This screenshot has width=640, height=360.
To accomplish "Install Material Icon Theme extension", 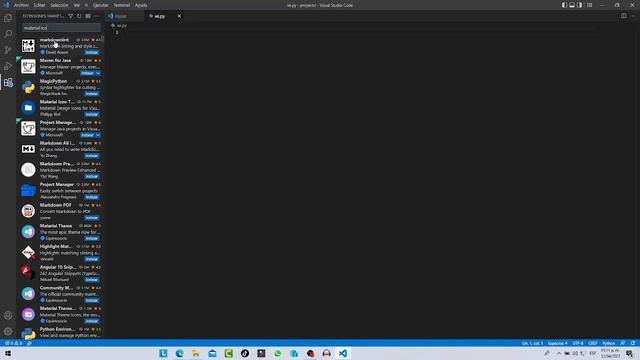I will coord(92,114).
